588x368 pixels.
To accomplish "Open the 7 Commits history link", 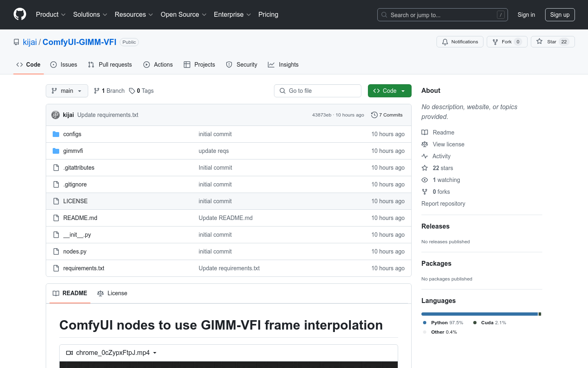I will point(387,115).
